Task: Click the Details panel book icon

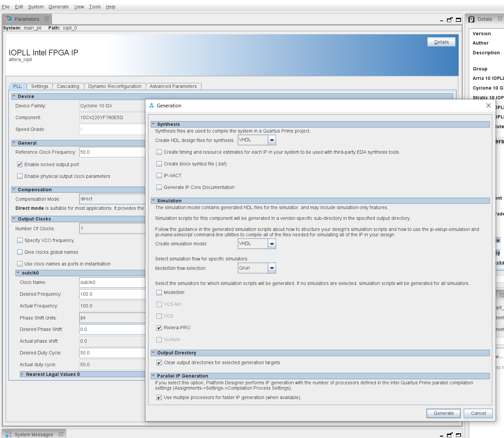Action: click(471, 19)
